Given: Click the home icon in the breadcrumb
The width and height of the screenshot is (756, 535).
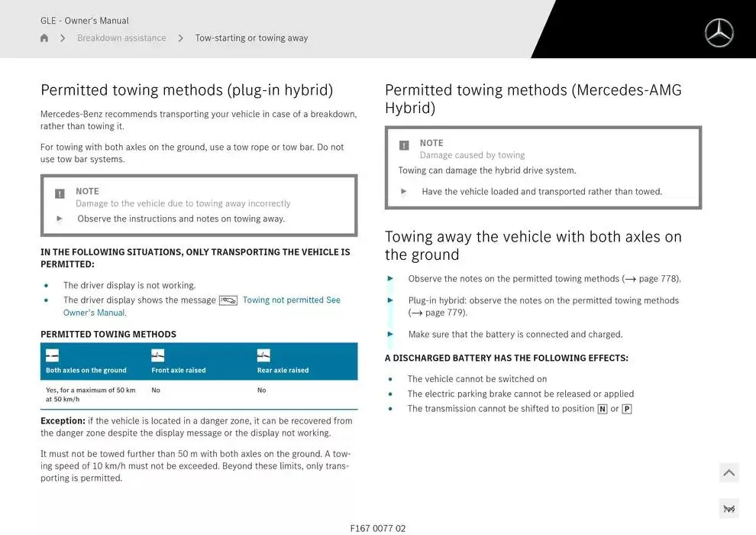Looking at the screenshot, I should pyautogui.click(x=44, y=38).
